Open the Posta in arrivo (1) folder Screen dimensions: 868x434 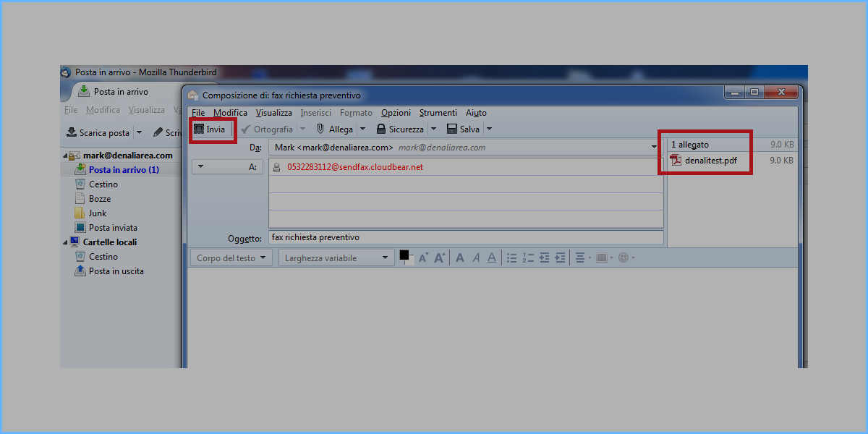tap(124, 170)
